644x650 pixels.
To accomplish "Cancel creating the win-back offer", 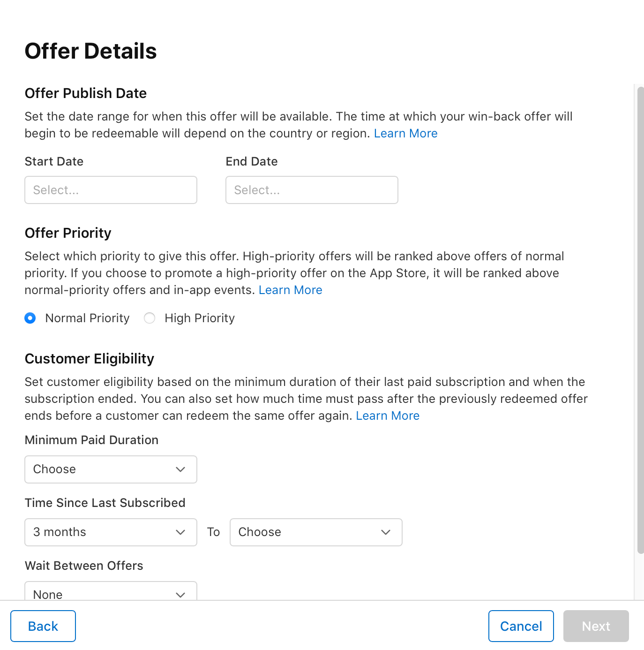I will pyautogui.click(x=521, y=626).
